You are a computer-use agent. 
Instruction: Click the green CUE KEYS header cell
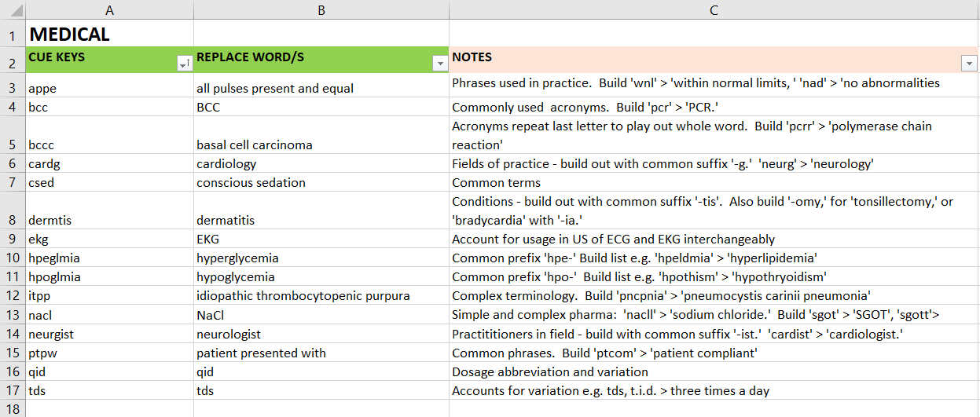(x=109, y=60)
